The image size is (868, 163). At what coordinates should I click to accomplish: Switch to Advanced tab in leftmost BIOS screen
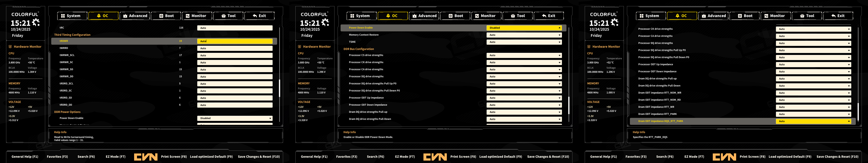[135, 16]
